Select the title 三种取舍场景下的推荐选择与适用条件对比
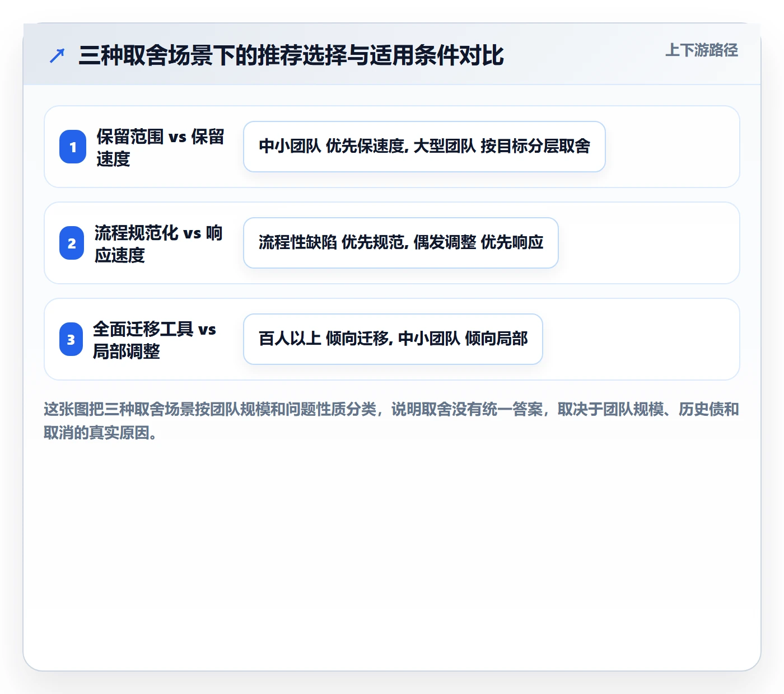This screenshot has height=694, width=784. [x=291, y=55]
